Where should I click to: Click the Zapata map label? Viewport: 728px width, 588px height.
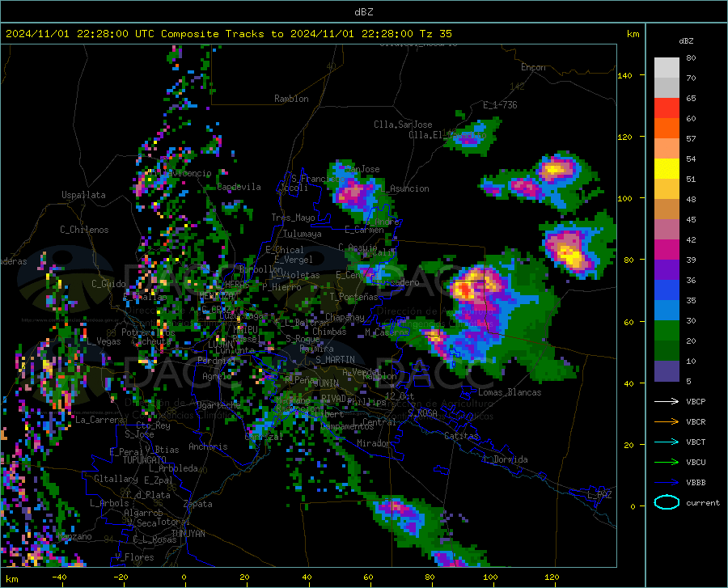pos(198,504)
